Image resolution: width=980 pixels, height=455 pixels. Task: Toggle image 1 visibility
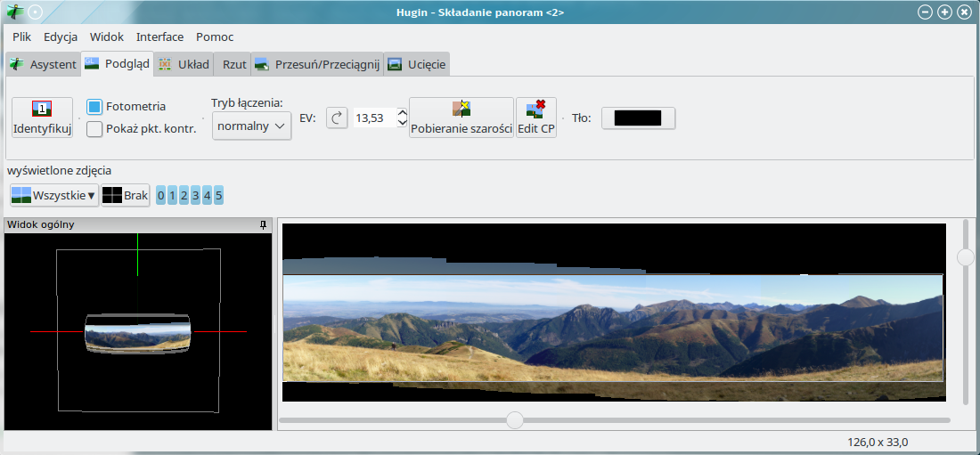(x=172, y=196)
